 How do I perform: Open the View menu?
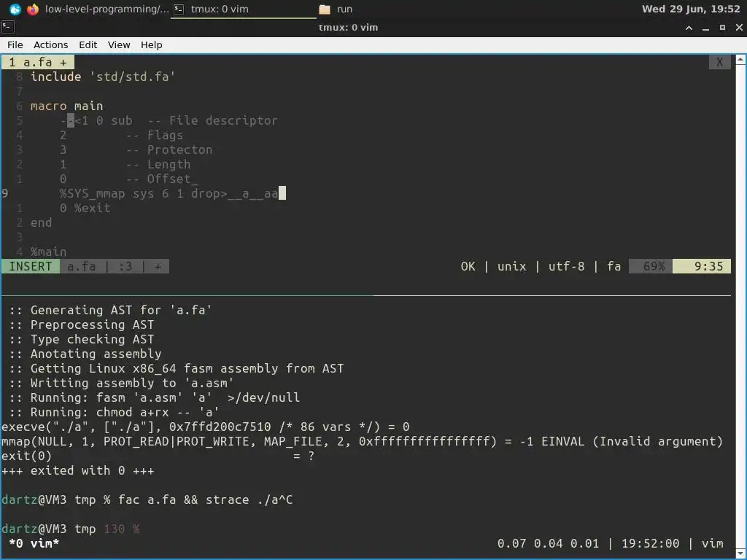coord(119,44)
